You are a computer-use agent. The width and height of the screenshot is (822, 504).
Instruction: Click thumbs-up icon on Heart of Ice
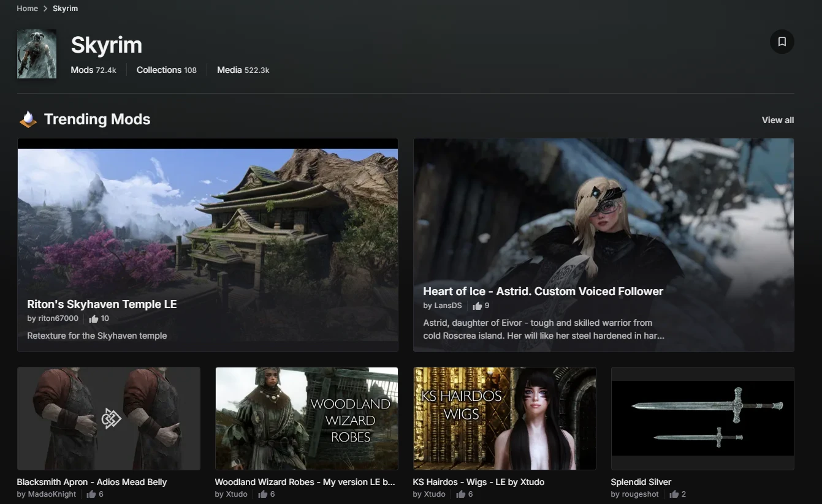coord(478,306)
